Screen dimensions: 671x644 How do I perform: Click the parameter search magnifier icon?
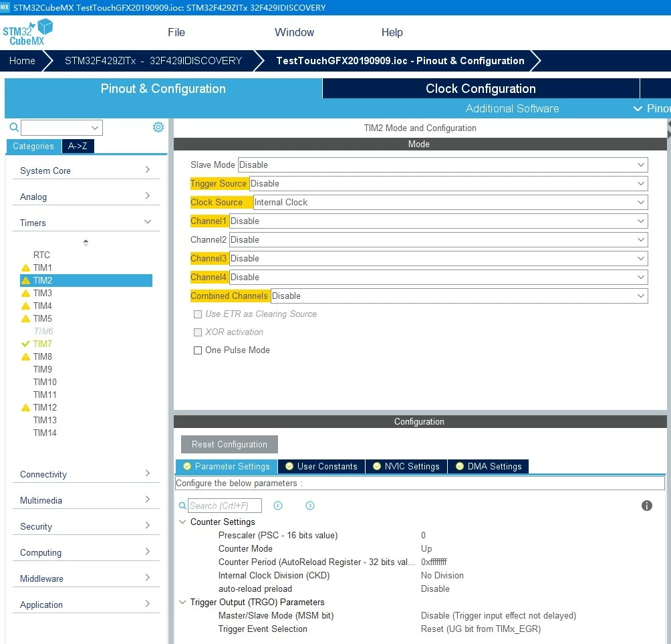[x=182, y=506]
